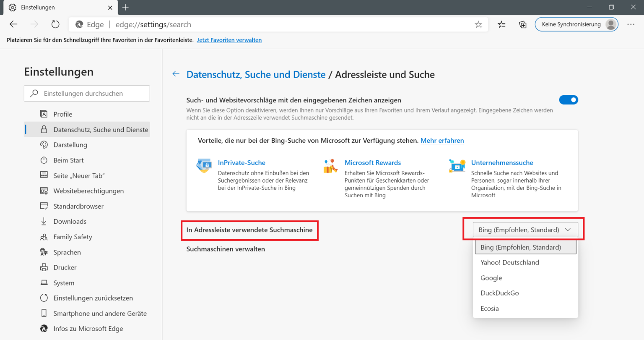644x340 pixels.
Task: Click Datenschutz, Suche und Dienste breadcrumb
Action: click(256, 74)
